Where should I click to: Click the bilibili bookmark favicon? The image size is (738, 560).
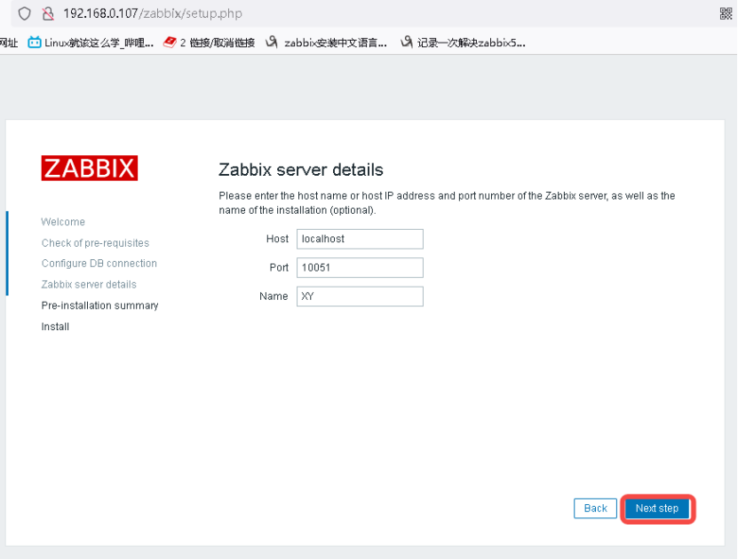pyautogui.click(x=35, y=43)
